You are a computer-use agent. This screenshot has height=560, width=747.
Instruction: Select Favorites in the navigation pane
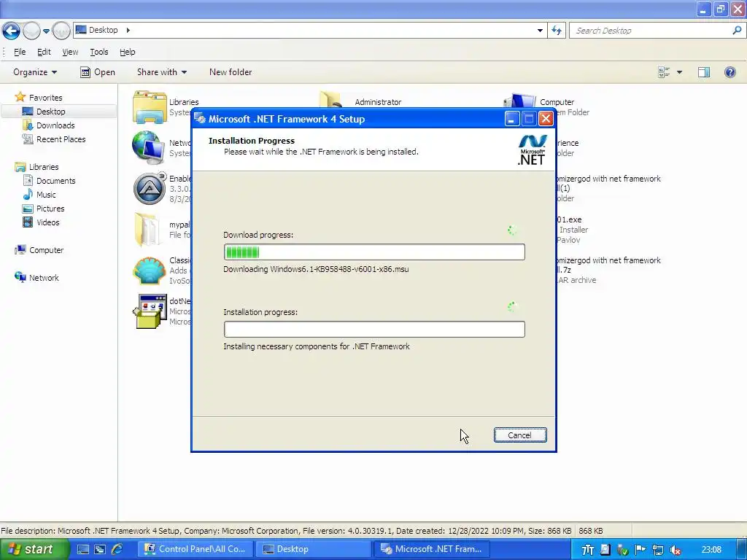(x=45, y=98)
